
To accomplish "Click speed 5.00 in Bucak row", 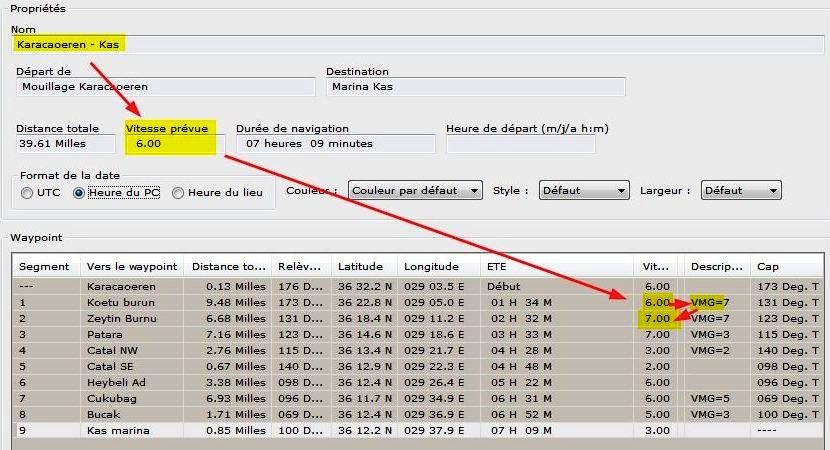I will pyautogui.click(x=657, y=415).
